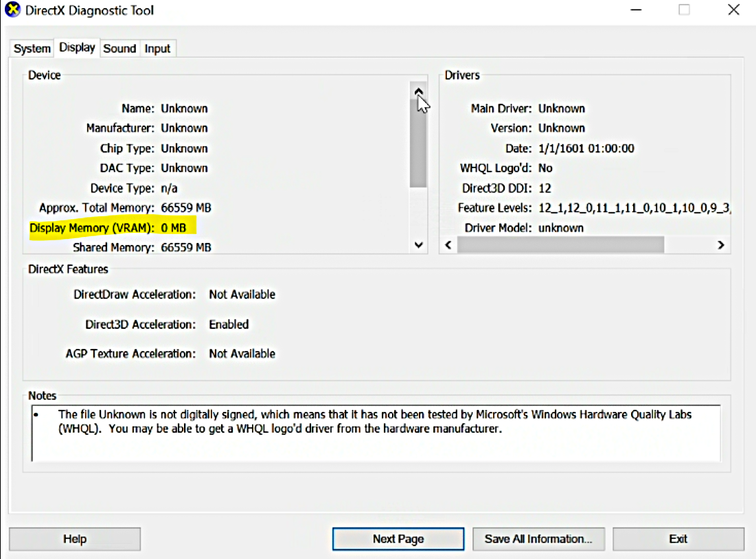
Task: Click the Drivers panel horizontal scrollbar thumb
Action: (x=560, y=245)
